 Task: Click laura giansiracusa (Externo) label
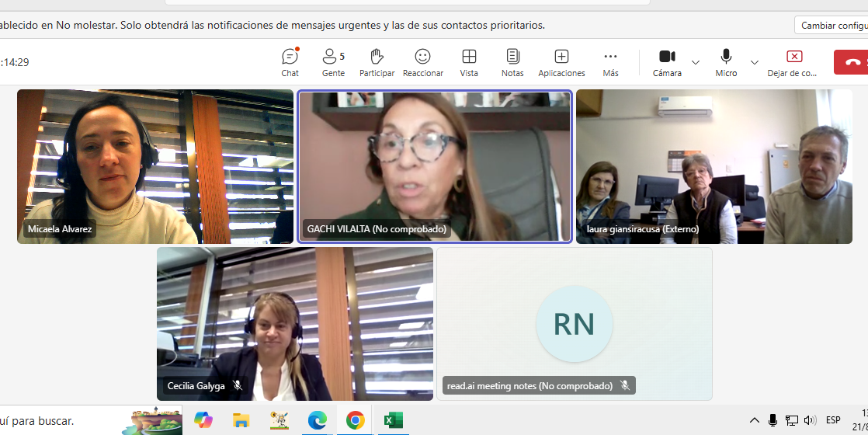pos(643,229)
